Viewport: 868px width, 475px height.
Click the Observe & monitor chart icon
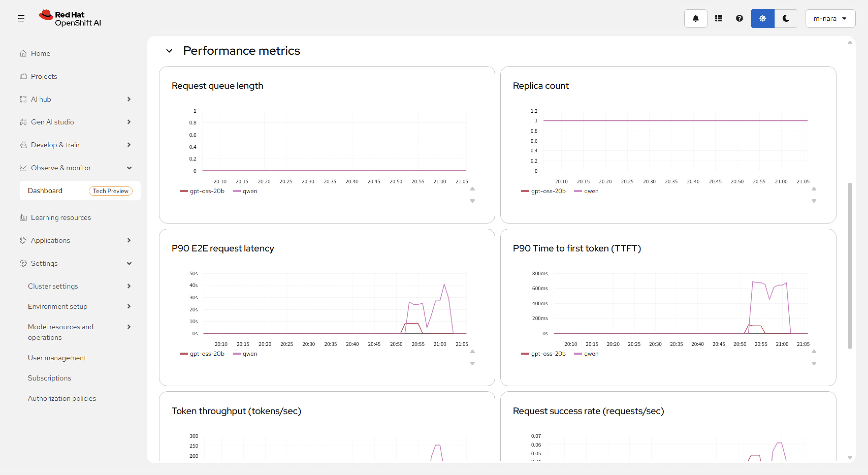click(x=23, y=168)
